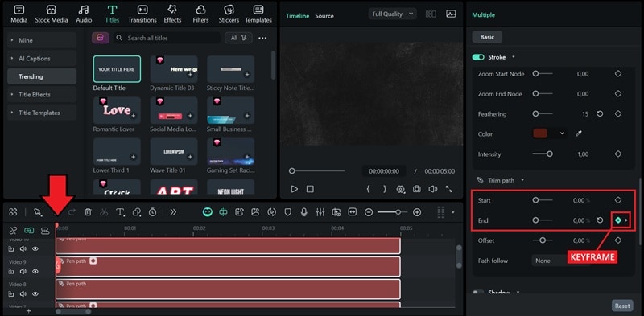This screenshot has width=644, height=316.
Task: Select the Default Title thumbnail
Action: 117,69
